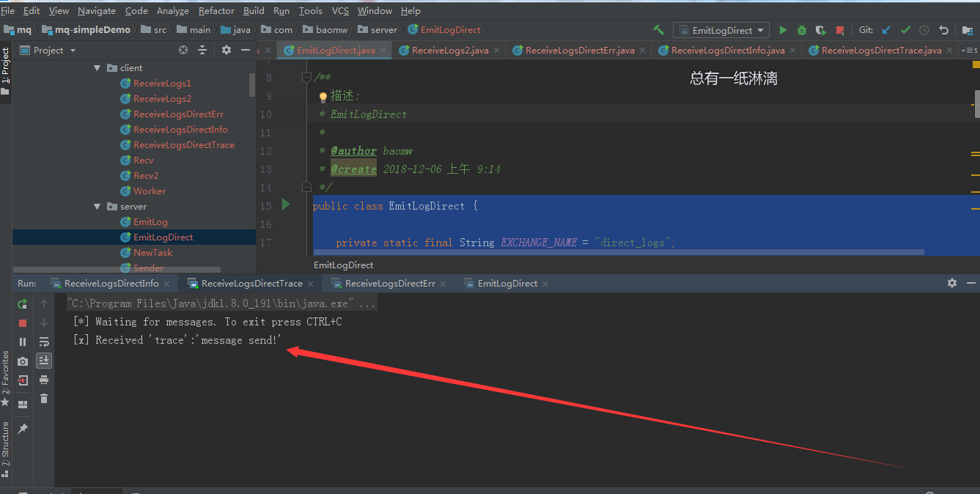Open the Favorites side tool window

pyautogui.click(x=5, y=377)
